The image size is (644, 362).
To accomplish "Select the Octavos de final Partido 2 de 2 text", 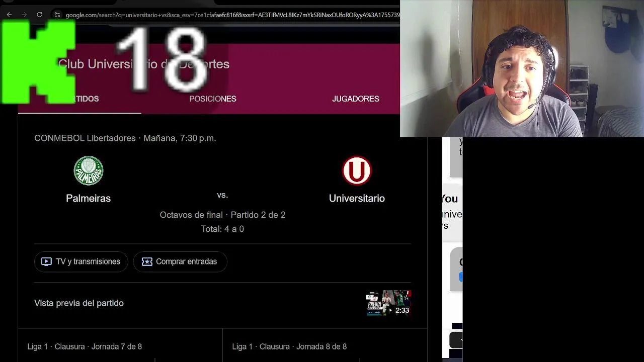I will pyautogui.click(x=222, y=215).
